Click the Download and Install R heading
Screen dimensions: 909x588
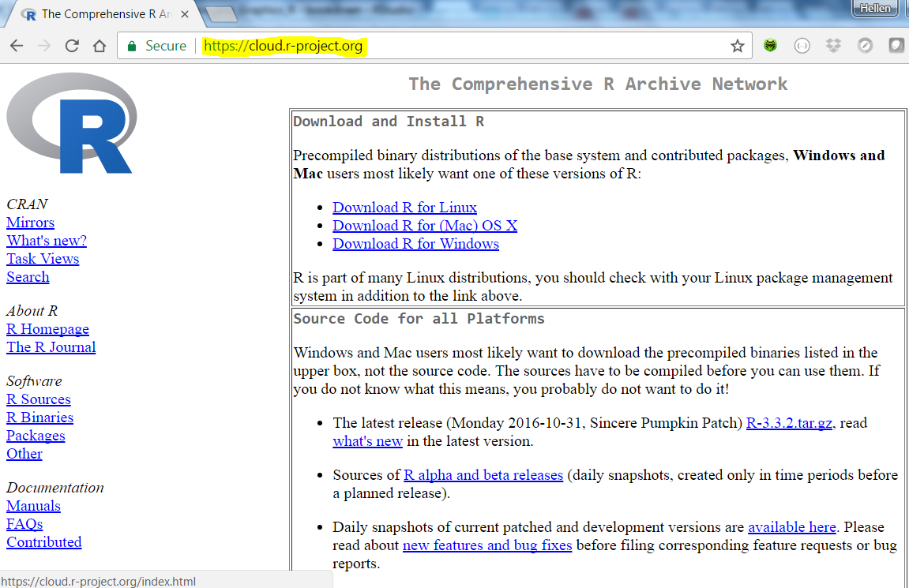pos(389,122)
